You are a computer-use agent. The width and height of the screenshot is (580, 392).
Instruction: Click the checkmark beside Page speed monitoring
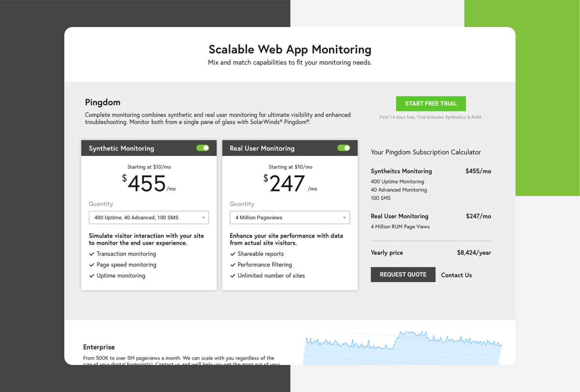click(92, 265)
